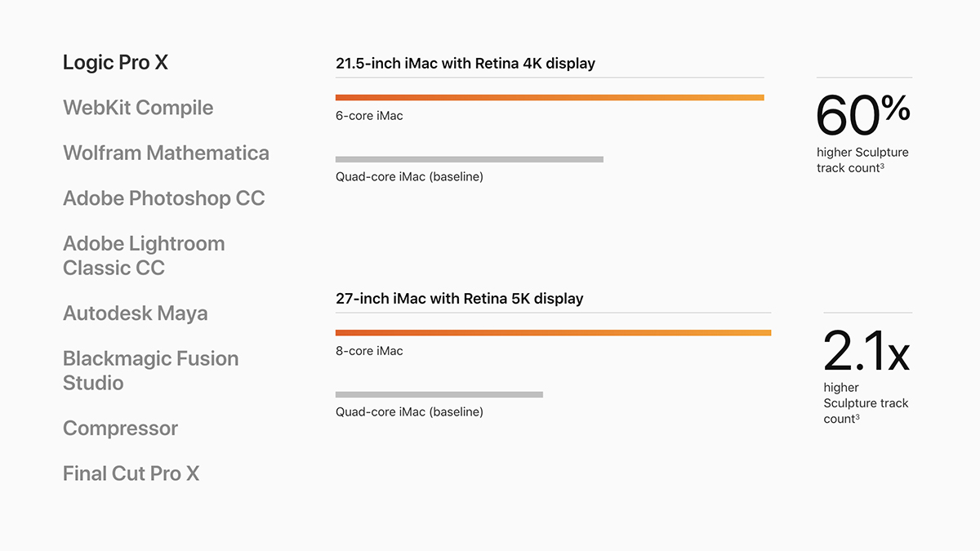Open Blackmagic Fusion Studio results
Screen dimensions: 980x551
click(151, 371)
